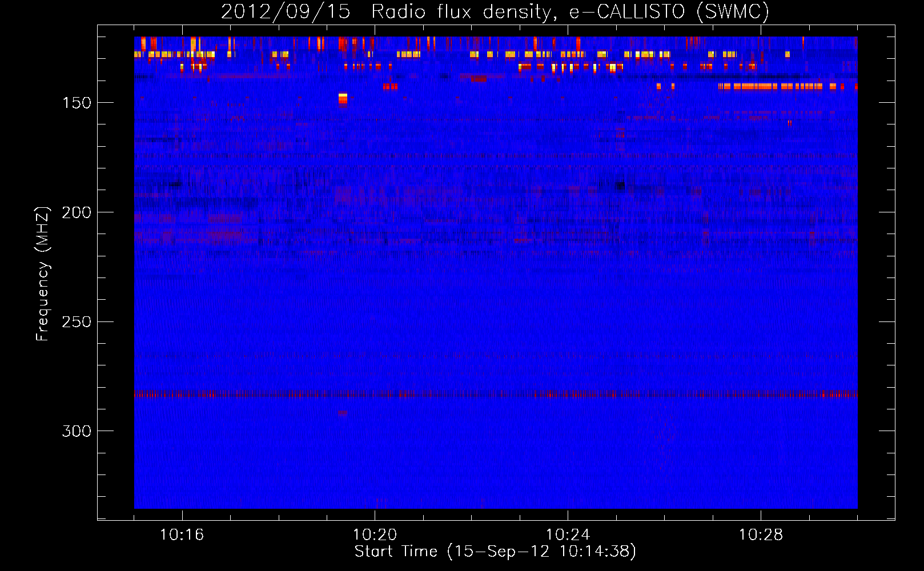Click the 'Start Time (15-Sep-12 10:14:38)' label
The image size is (924, 571).
495,552
